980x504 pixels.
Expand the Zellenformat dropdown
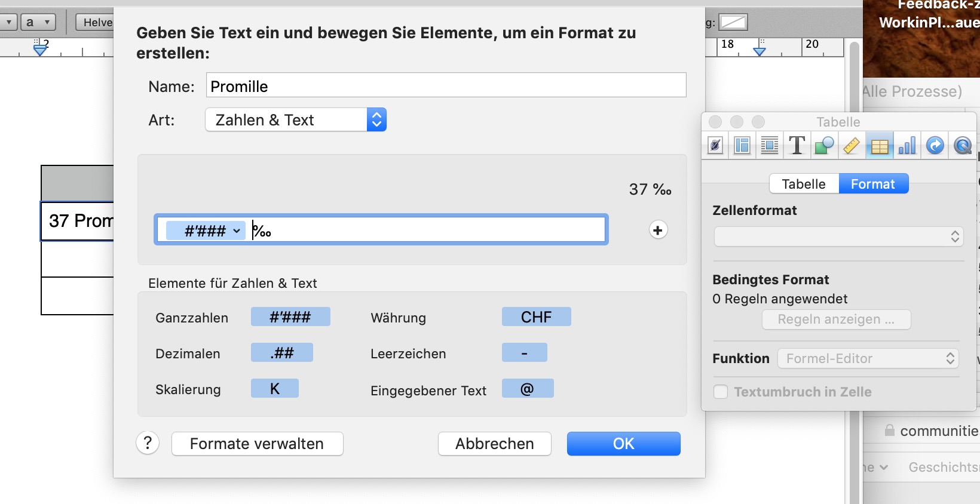(838, 236)
